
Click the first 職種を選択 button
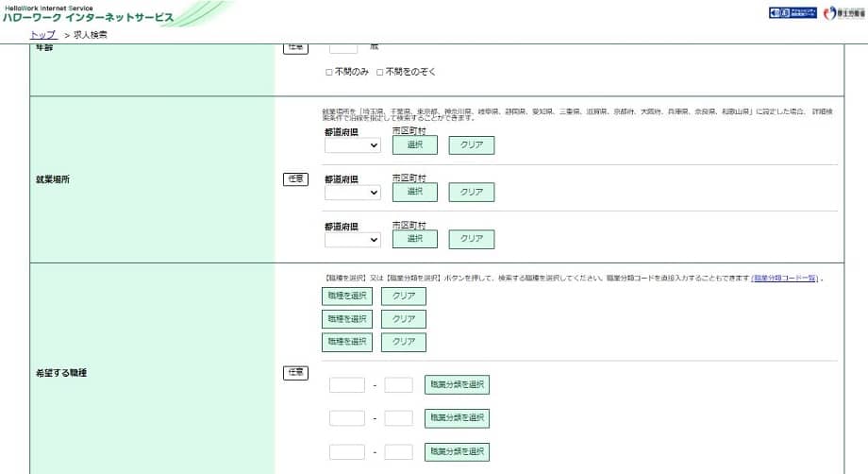pos(347,296)
